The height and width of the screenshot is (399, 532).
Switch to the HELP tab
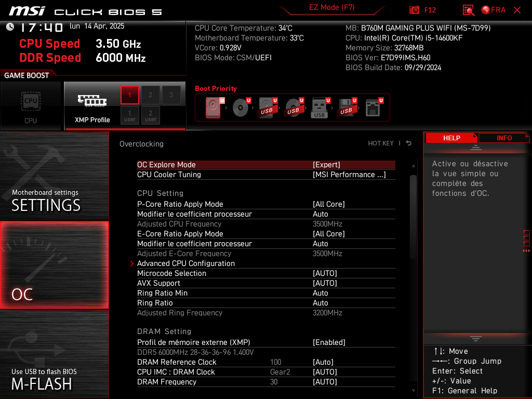451,138
